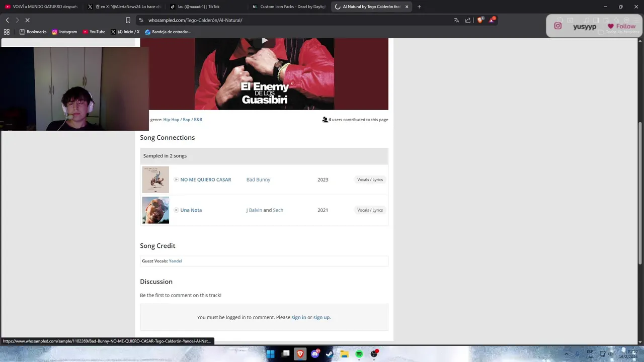Switch to the Custom Icon Packs tab
The image size is (644, 362).
tap(289, 7)
